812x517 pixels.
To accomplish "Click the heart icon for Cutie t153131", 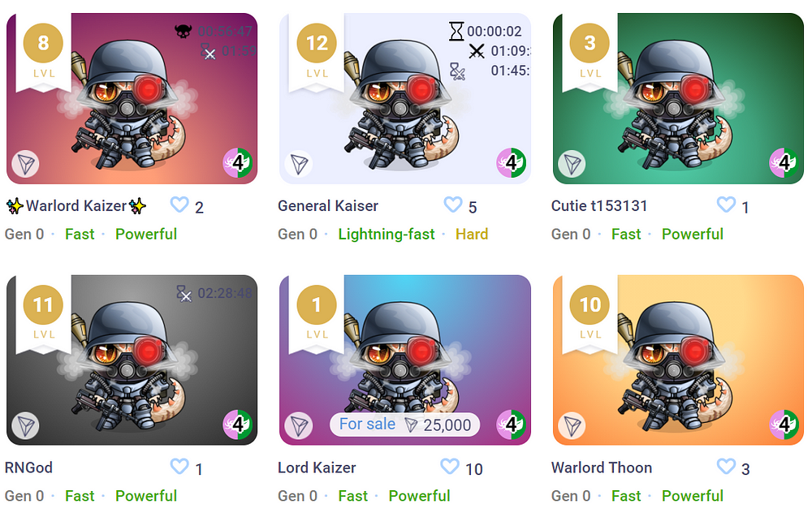I will pyautogui.click(x=726, y=205).
